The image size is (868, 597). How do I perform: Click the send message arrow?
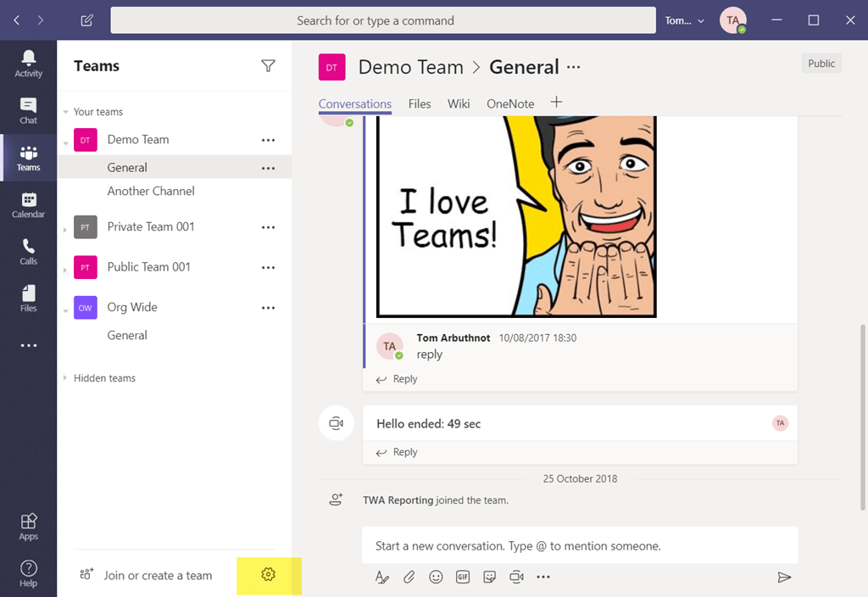click(x=784, y=577)
